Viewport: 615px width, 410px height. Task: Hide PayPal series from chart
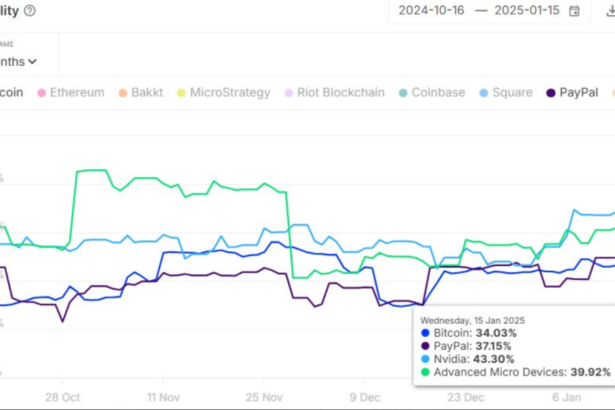pyautogui.click(x=578, y=92)
